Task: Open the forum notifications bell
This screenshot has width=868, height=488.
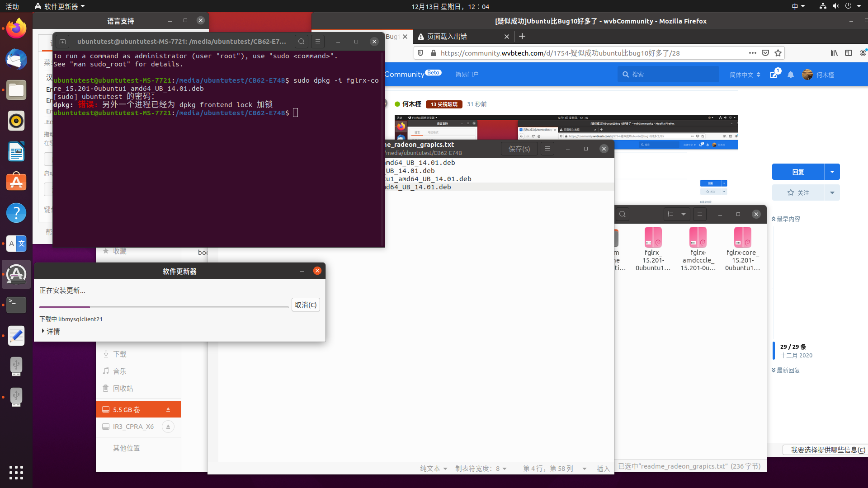Action: pos(790,75)
